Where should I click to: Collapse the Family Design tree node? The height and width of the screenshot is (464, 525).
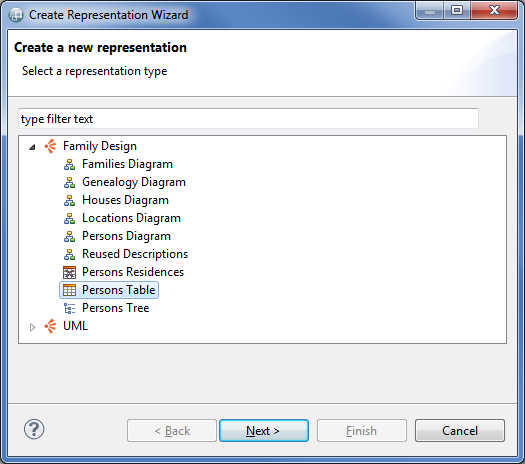pyautogui.click(x=32, y=147)
